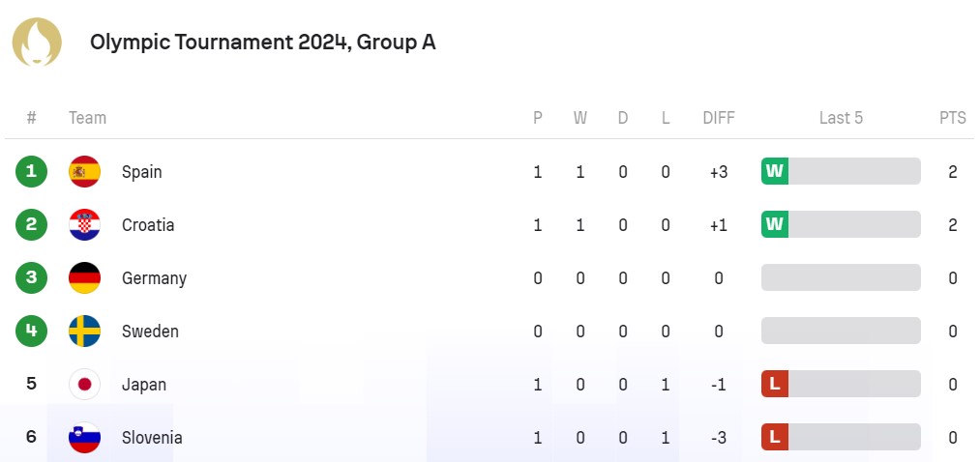Click Germany's empty Last 5 form bar

click(841, 278)
